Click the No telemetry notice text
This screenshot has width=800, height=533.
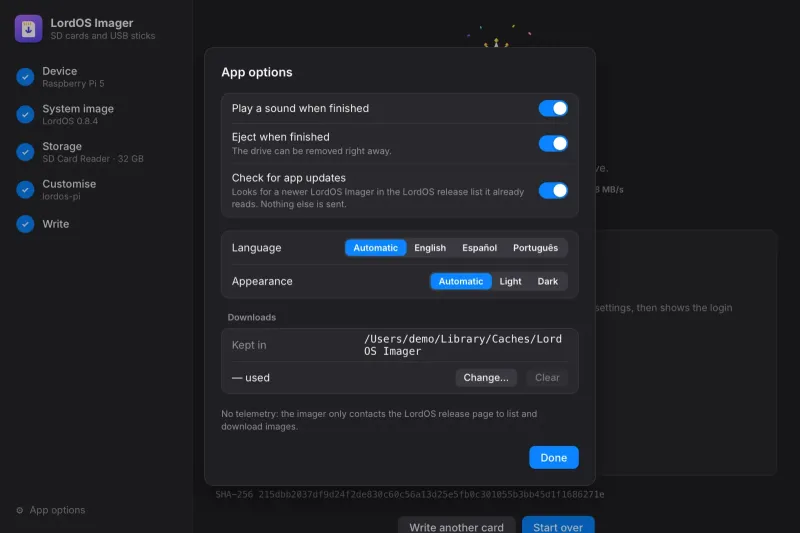pos(379,420)
